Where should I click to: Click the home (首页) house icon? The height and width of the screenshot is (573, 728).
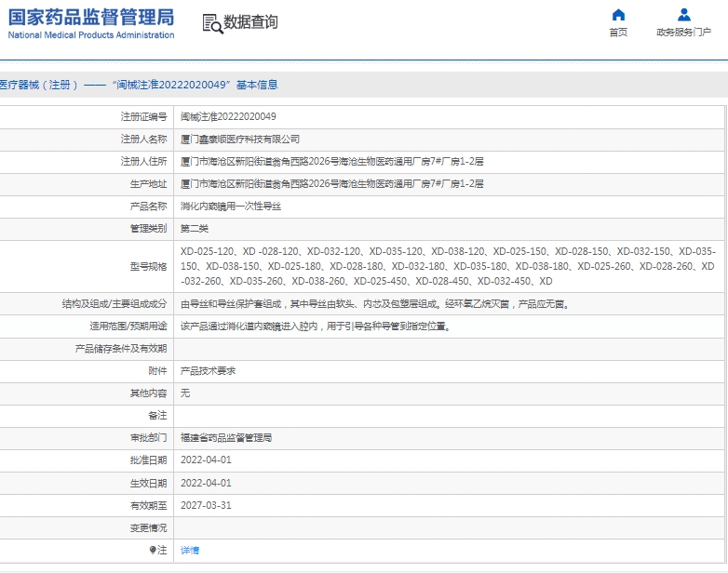pos(618,15)
